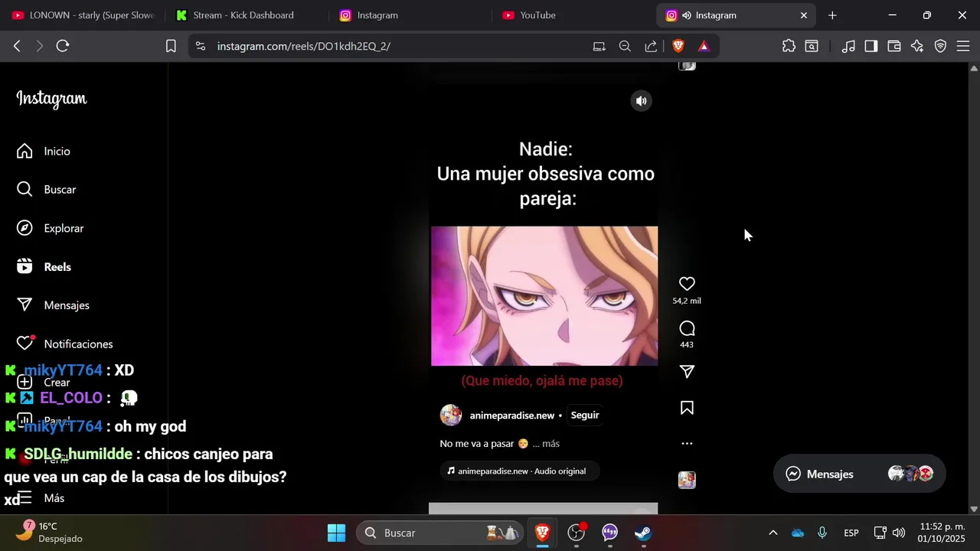Open Brave VPN shield icon
The width and height of the screenshot is (980, 551).
(940, 46)
